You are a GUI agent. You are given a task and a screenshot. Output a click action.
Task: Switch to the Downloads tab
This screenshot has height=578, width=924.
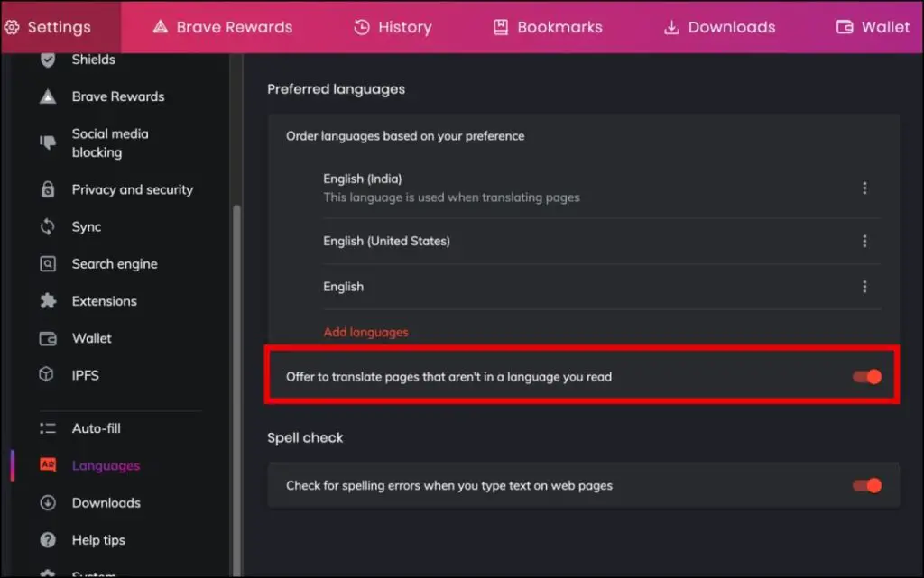(x=719, y=27)
